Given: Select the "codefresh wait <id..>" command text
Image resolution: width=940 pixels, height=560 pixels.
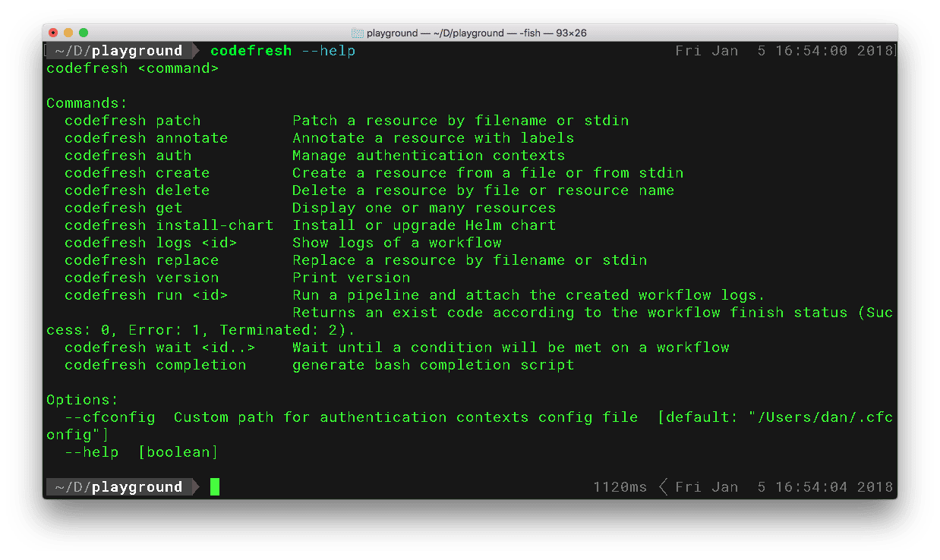Looking at the screenshot, I should [x=160, y=348].
